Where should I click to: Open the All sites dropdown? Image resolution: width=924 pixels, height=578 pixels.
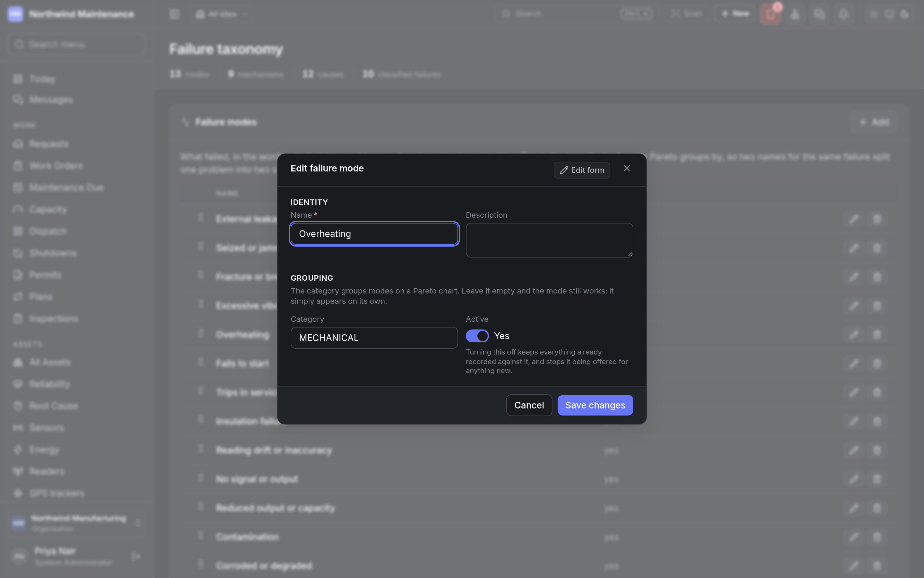[222, 14]
